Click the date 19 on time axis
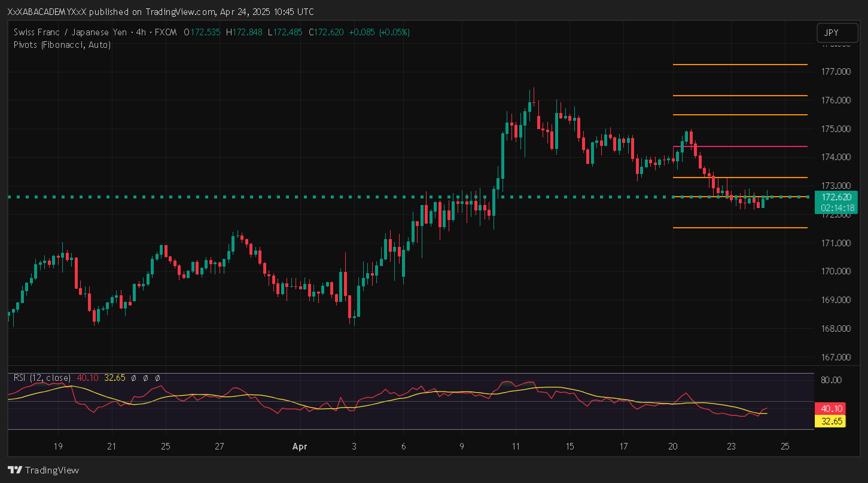Viewport: 868px width, 483px height. (58, 447)
